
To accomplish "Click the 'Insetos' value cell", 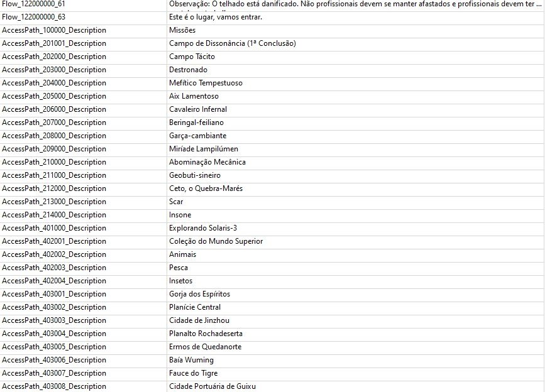I will [x=355, y=281].
